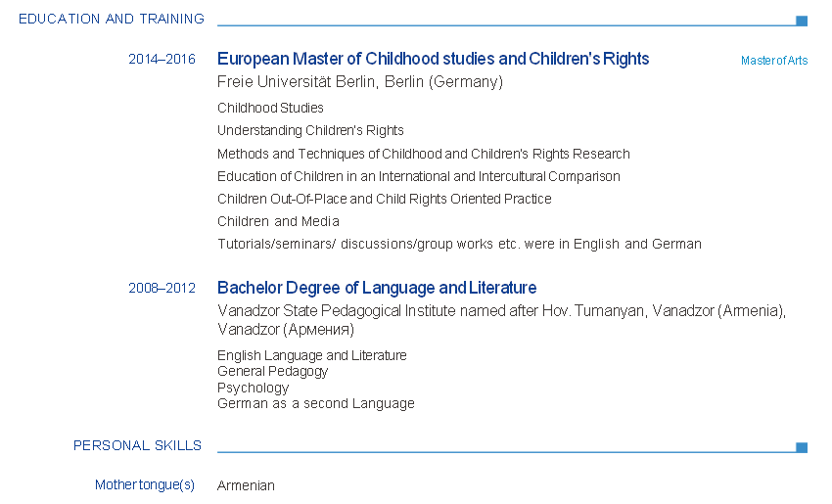Click the Master of Arts label
The height and width of the screenshot is (504, 832).
774,61
